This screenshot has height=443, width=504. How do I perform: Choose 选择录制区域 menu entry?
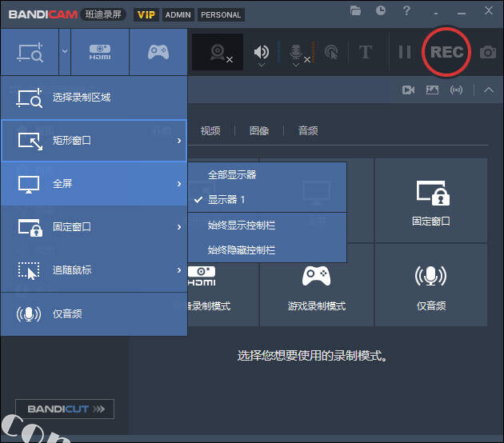pyautogui.click(x=94, y=98)
